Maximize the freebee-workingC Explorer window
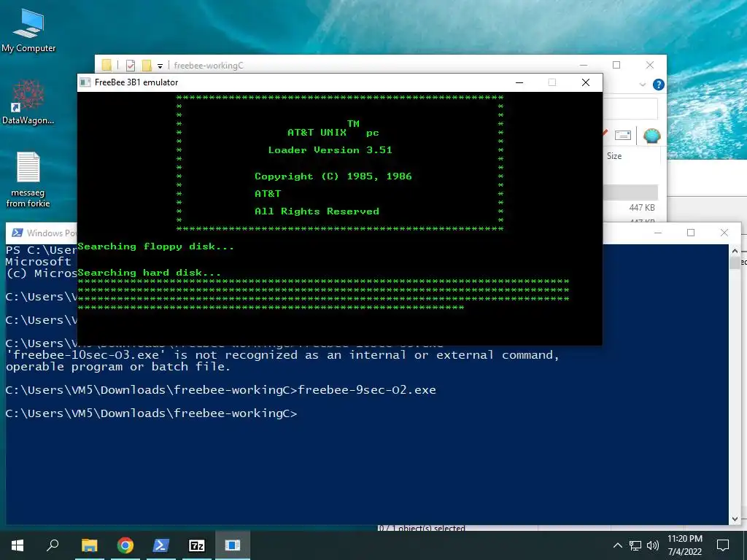 point(616,65)
